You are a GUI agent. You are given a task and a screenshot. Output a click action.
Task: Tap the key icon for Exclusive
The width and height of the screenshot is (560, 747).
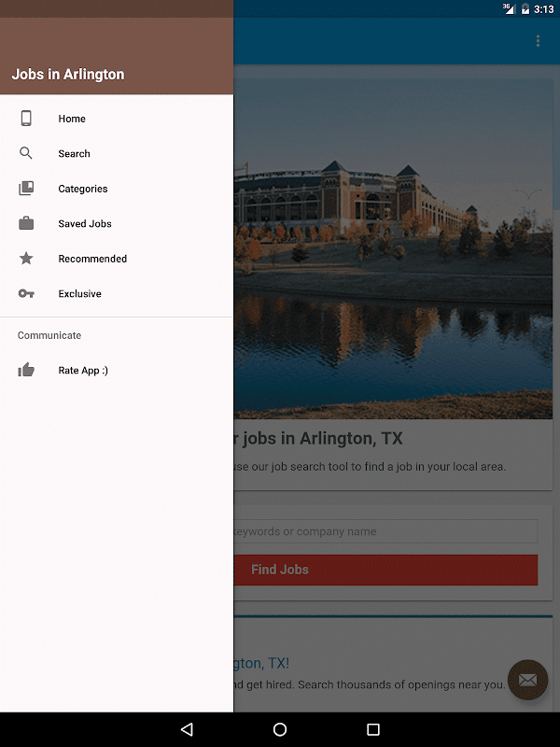[x=26, y=293]
